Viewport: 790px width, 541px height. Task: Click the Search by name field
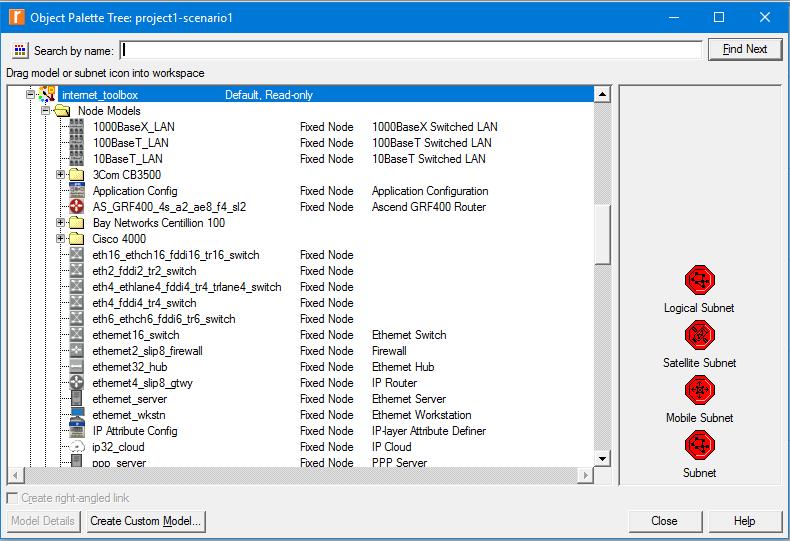pos(411,49)
